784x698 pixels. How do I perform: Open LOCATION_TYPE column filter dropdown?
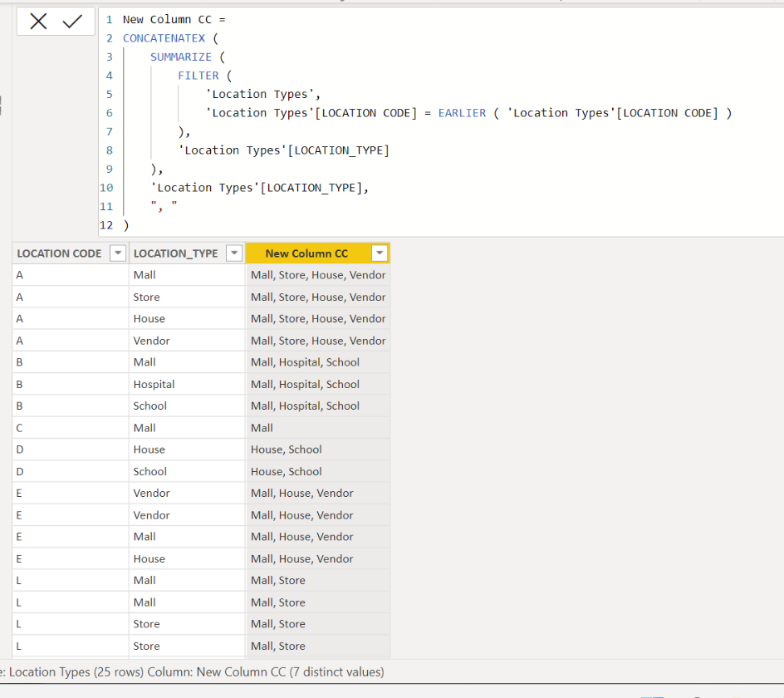coord(234,253)
